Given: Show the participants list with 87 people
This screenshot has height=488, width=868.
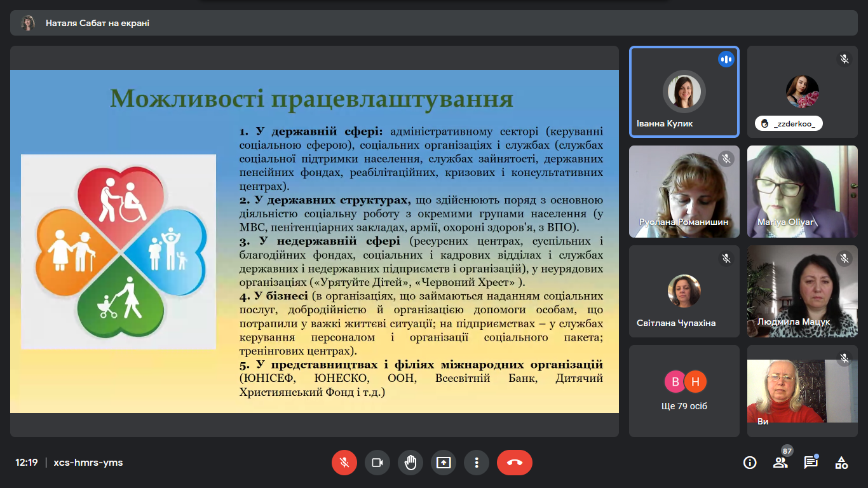Looking at the screenshot, I should 780,463.
